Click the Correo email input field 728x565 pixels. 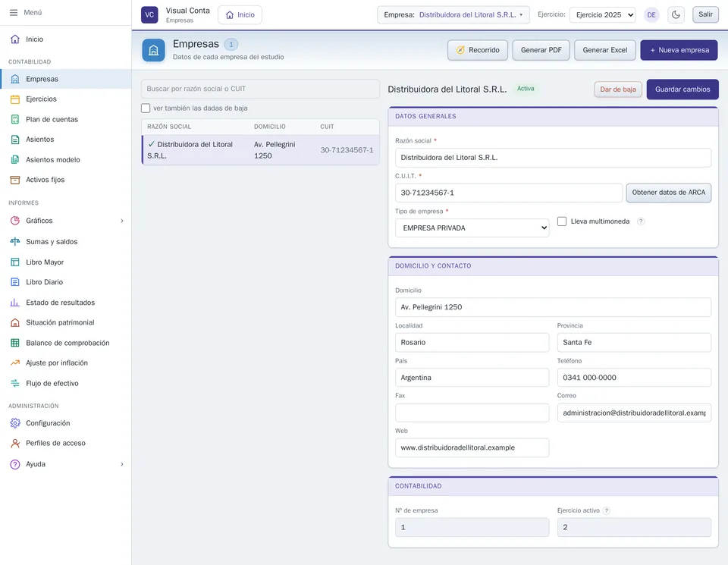(634, 413)
